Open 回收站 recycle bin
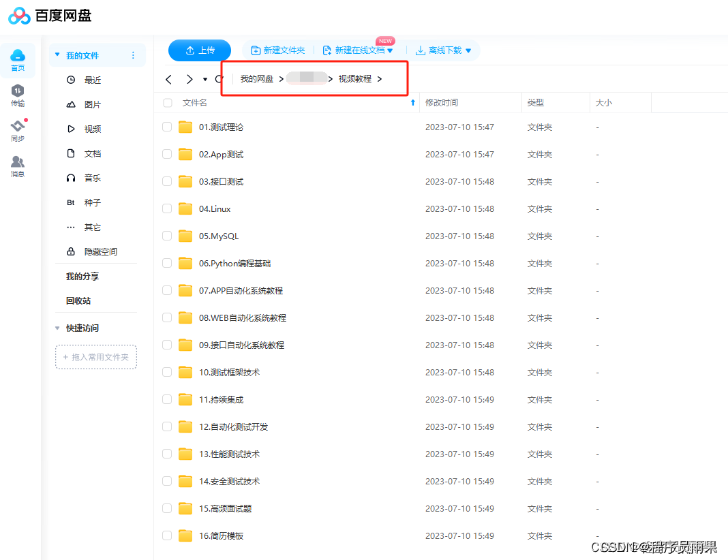 pyautogui.click(x=78, y=300)
